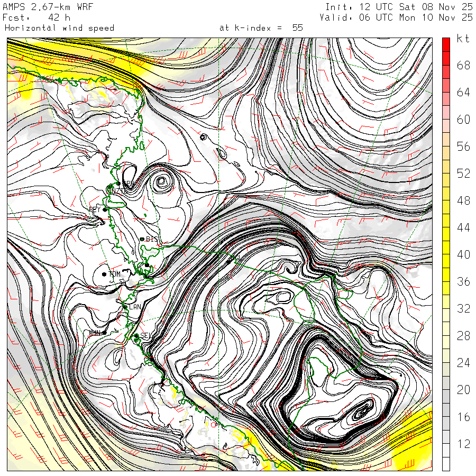Click the Valid 06 UTC Mon 10 Nov text

click(x=396, y=17)
